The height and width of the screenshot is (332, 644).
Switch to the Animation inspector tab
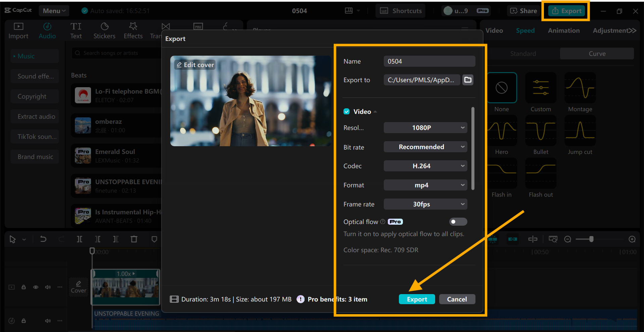pos(564,31)
